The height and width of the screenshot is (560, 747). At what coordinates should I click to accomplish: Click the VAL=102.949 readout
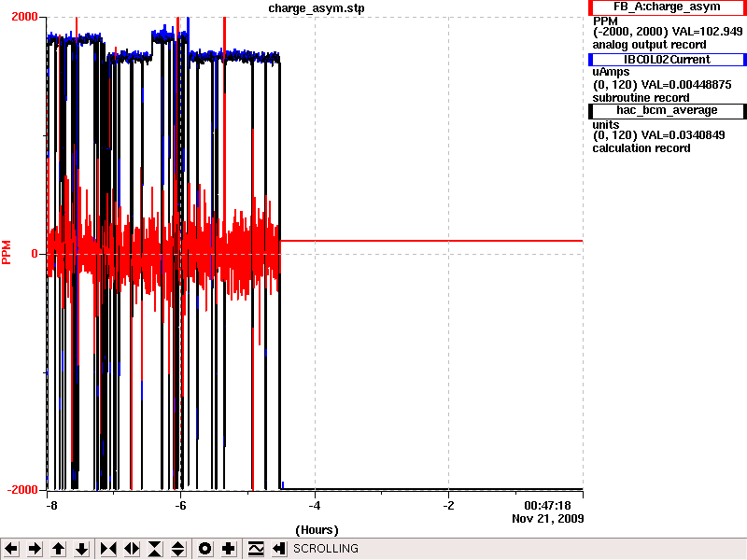[707, 32]
